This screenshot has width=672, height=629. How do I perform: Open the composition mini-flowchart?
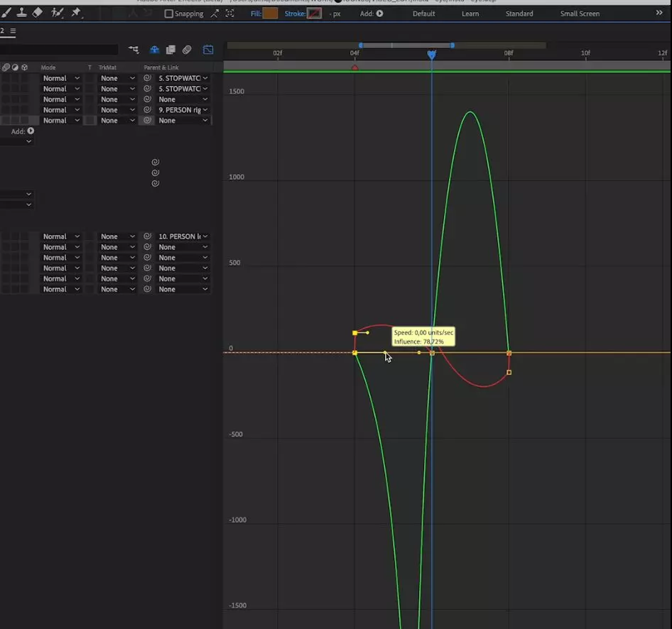tap(134, 50)
